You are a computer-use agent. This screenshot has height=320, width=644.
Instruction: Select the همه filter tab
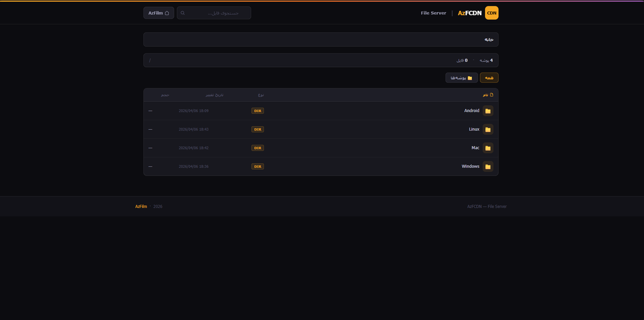click(489, 78)
